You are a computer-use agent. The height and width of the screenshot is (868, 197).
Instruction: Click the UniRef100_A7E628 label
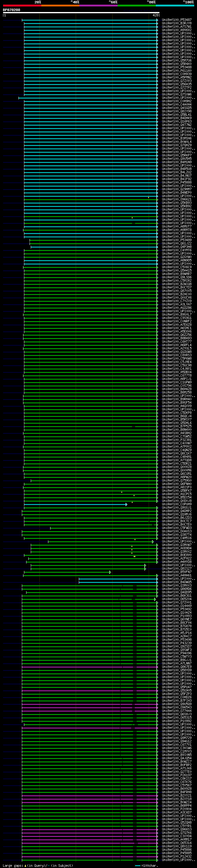[176, 325]
